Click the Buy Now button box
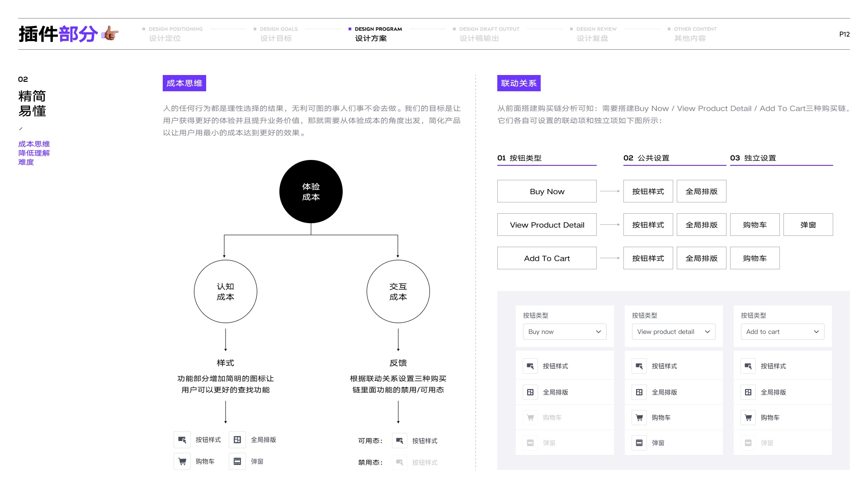This screenshot has width=868, height=488. (547, 191)
